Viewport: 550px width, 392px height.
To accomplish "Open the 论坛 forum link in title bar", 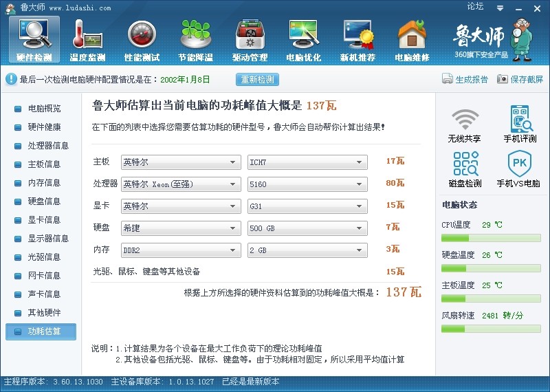I will [475, 6].
